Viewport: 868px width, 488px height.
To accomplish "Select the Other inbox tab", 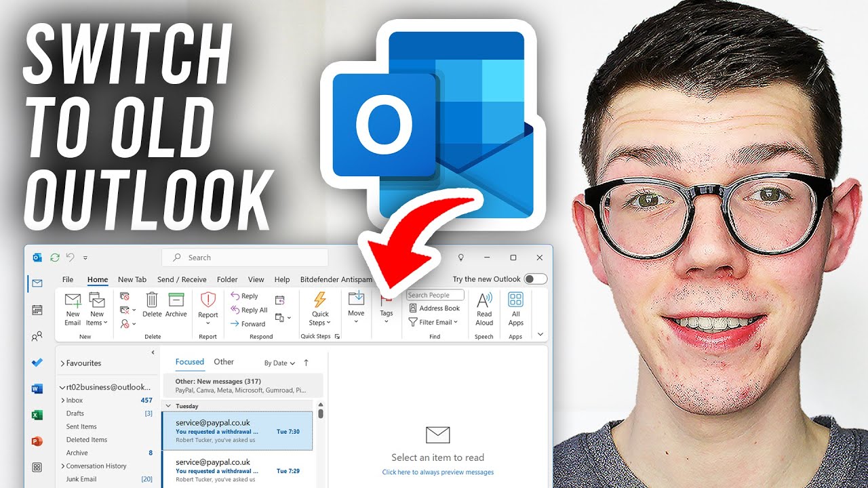I will [224, 362].
